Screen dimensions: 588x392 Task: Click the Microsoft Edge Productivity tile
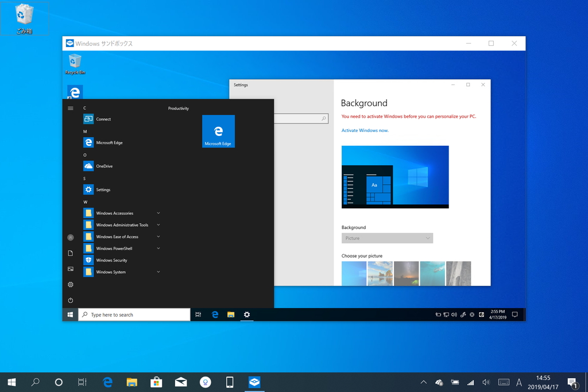pyautogui.click(x=218, y=131)
